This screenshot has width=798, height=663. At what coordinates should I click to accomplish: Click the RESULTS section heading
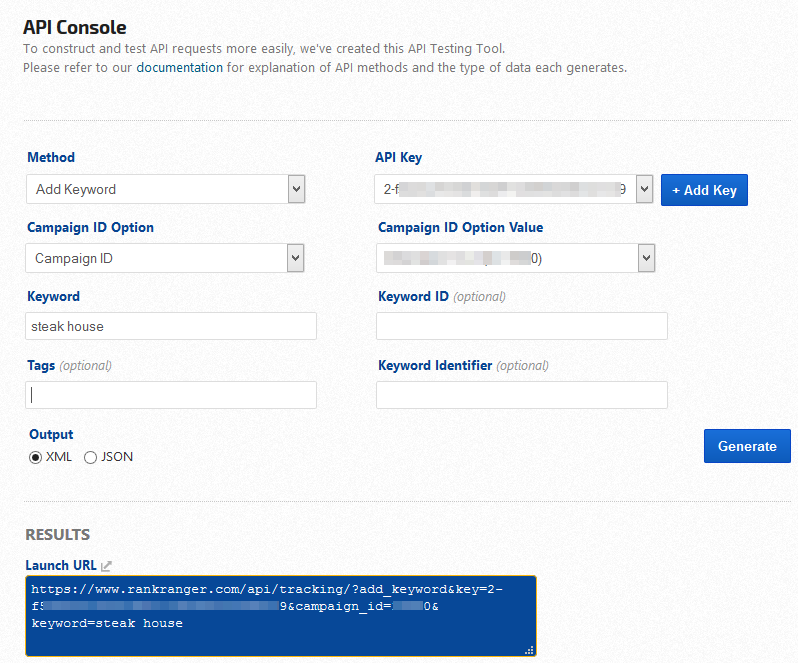(x=57, y=535)
